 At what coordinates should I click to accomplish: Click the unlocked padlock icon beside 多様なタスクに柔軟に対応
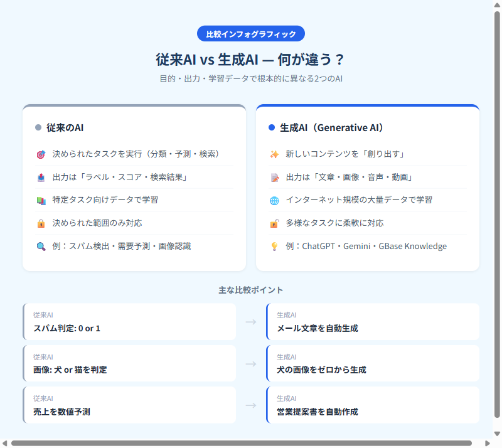coord(274,223)
